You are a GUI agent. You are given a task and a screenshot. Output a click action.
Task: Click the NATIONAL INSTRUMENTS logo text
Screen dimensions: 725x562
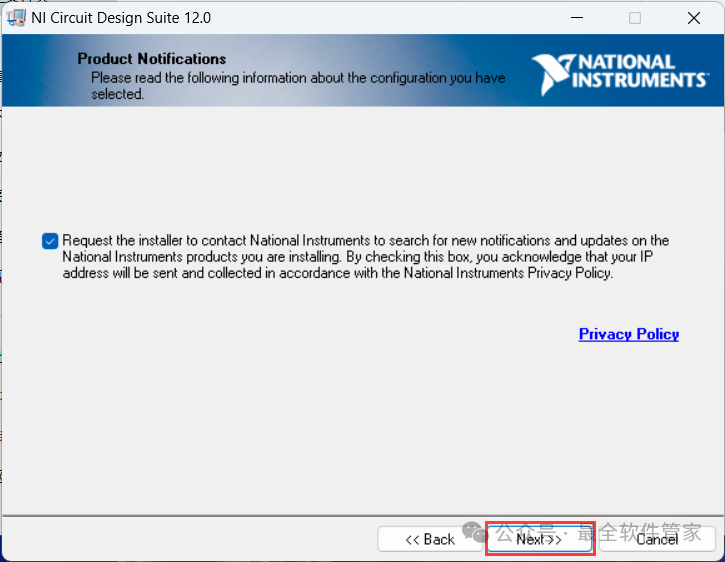point(638,71)
